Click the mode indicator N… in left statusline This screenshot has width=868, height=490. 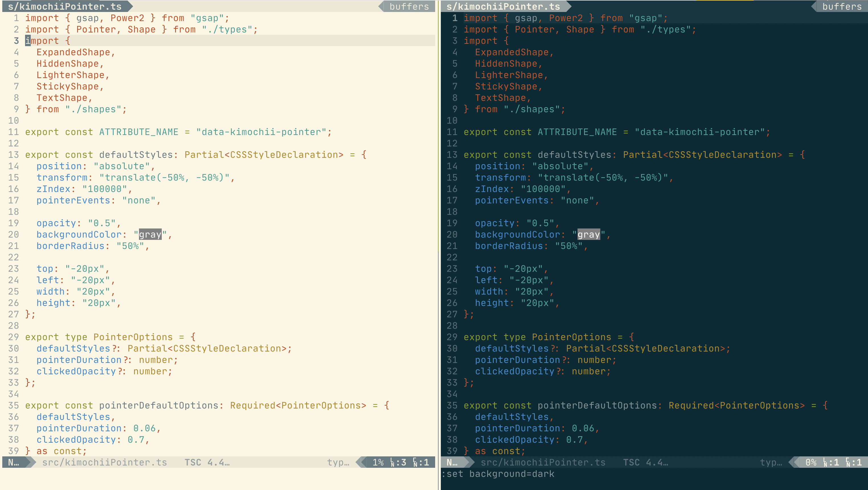(x=14, y=462)
